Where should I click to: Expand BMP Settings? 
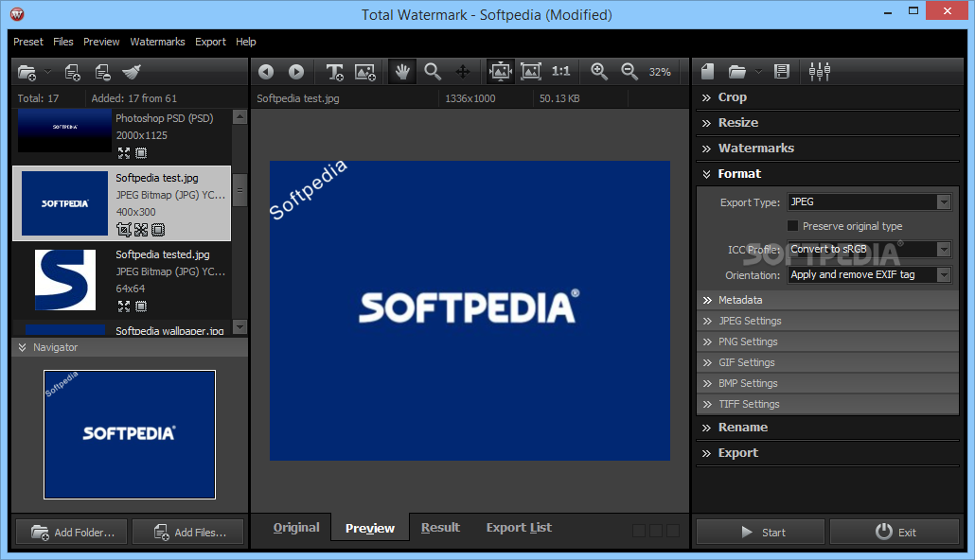click(x=827, y=383)
